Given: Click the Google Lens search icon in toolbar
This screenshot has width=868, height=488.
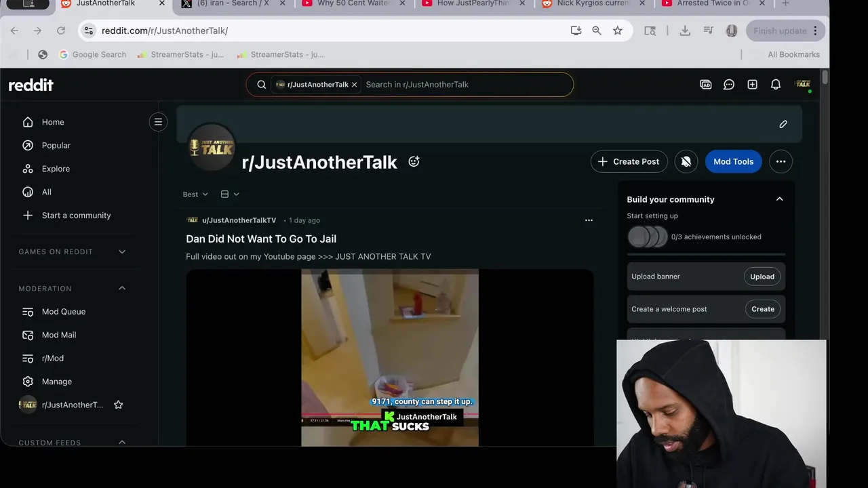Looking at the screenshot, I should pos(650,30).
